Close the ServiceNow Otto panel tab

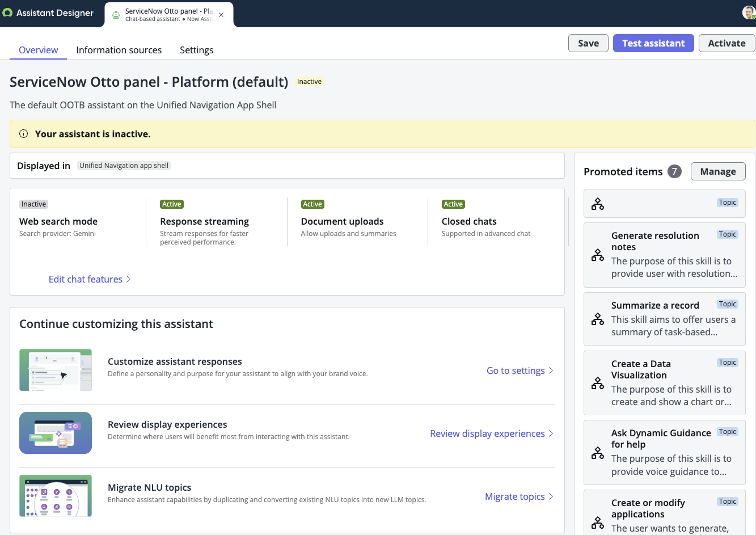(221, 15)
